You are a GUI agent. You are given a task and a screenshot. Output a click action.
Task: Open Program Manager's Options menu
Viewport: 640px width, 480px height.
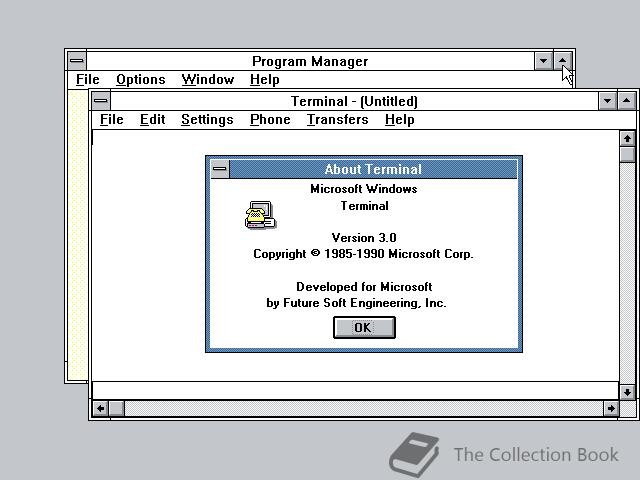click(141, 80)
